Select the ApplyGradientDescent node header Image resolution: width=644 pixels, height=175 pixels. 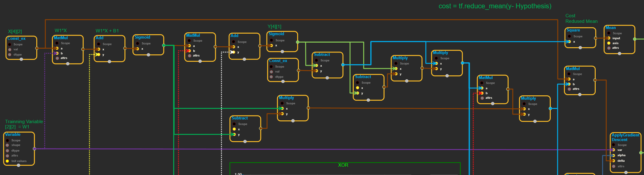click(625, 137)
